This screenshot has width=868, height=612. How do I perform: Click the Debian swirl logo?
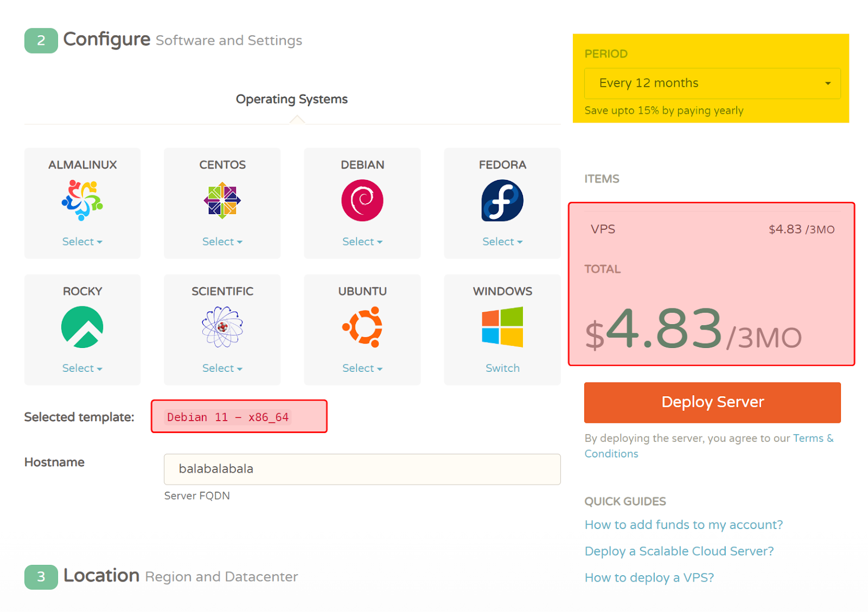[362, 201]
